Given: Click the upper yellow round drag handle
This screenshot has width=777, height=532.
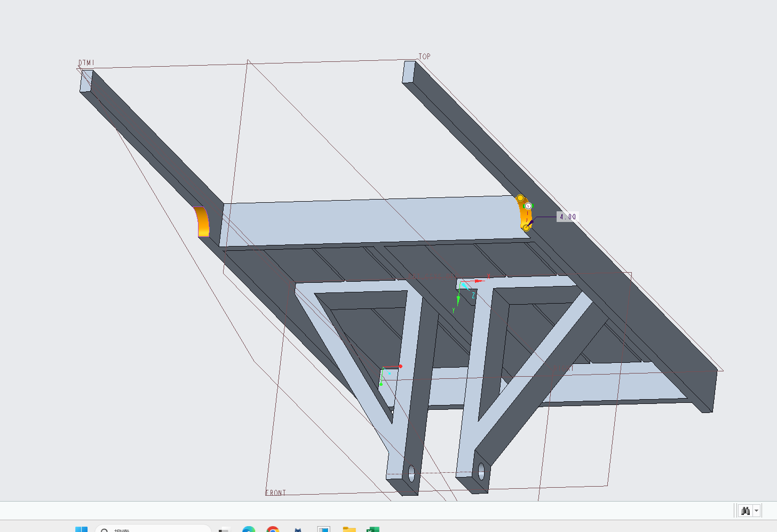Looking at the screenshot, I should pos(520,198).
